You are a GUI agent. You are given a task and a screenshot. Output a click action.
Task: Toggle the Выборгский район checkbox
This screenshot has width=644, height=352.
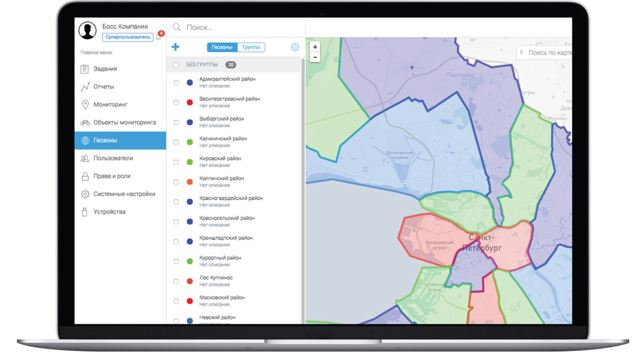tap(176, 123)
